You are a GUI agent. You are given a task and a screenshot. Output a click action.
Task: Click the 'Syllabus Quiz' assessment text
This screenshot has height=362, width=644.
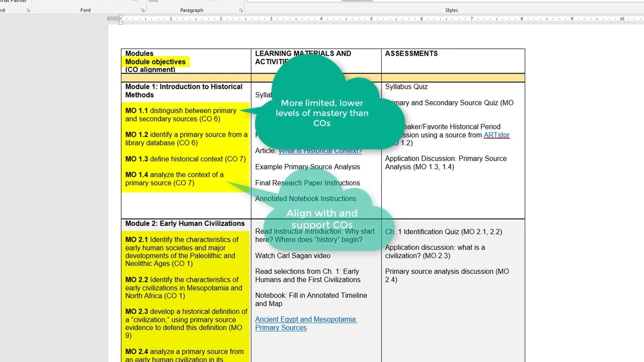point(406,87)
